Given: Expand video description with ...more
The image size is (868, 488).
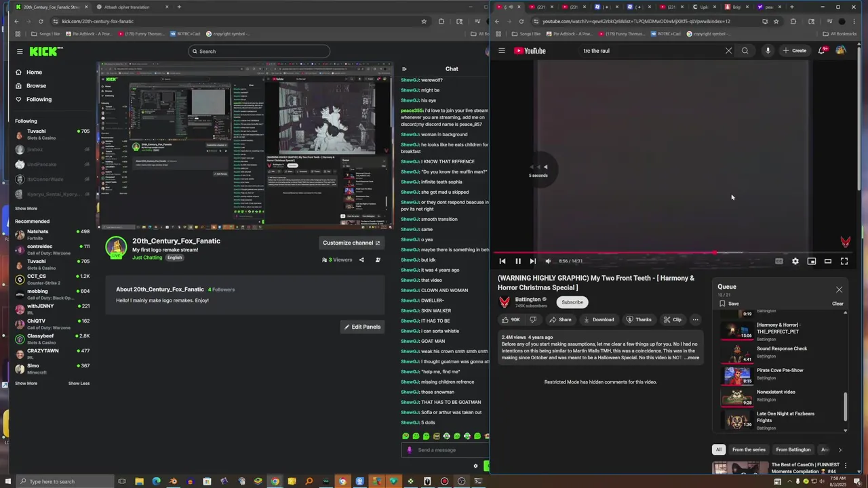Looking at the screenshot, I should 692,358.
